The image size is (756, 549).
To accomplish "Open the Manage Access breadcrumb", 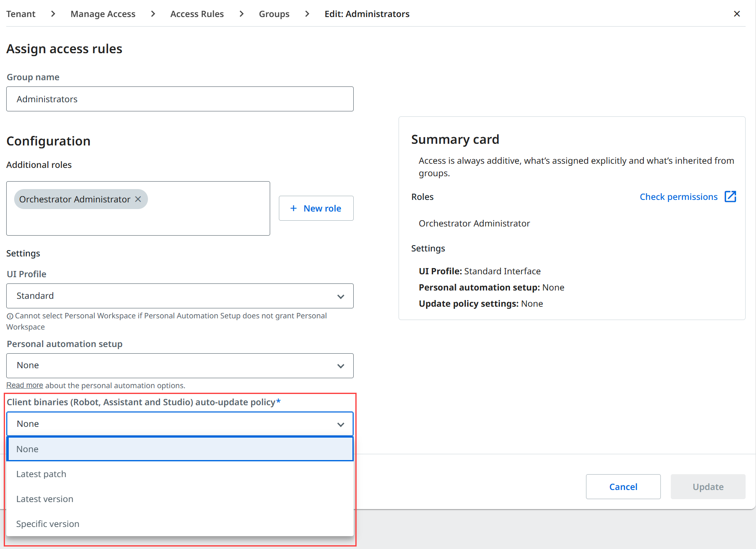I will [103, 14].
